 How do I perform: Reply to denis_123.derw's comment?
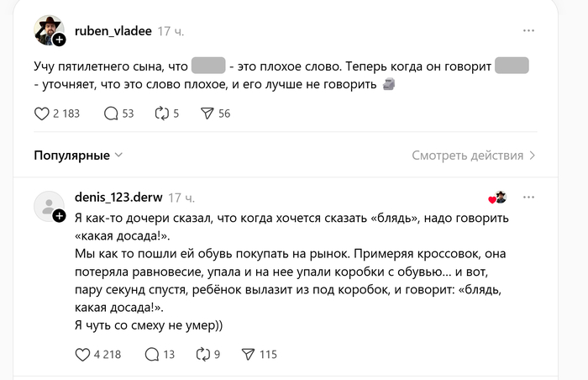(152, 354)
